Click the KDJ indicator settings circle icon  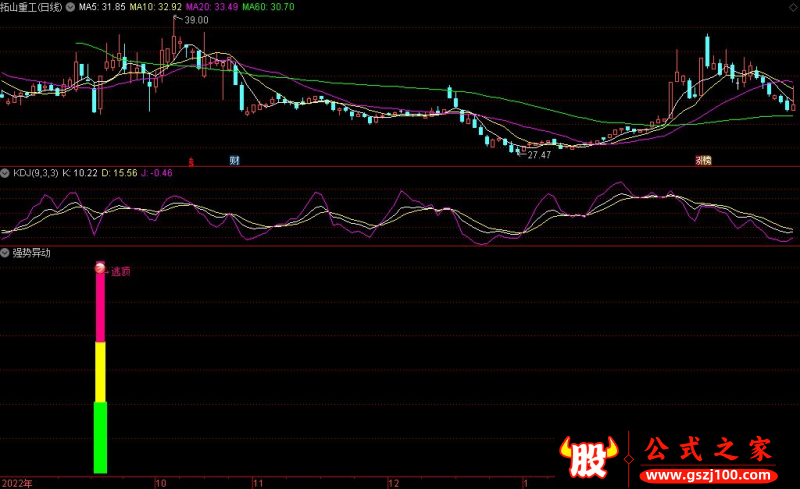[6, 173]
